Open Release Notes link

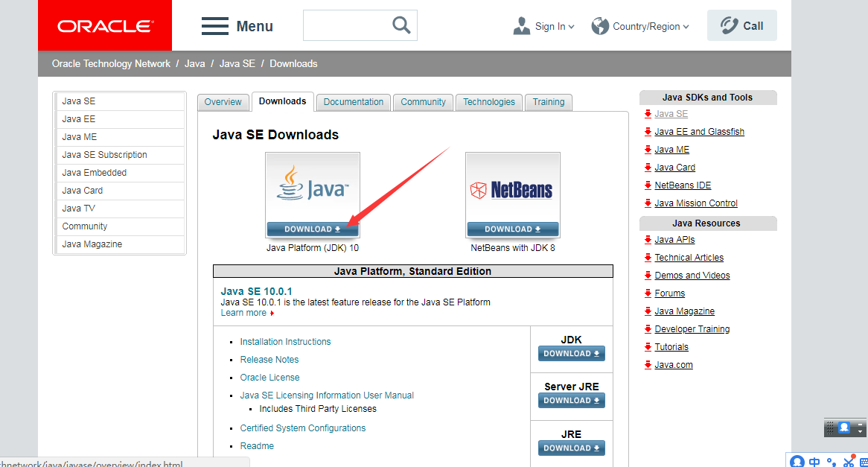coord(269,360)
